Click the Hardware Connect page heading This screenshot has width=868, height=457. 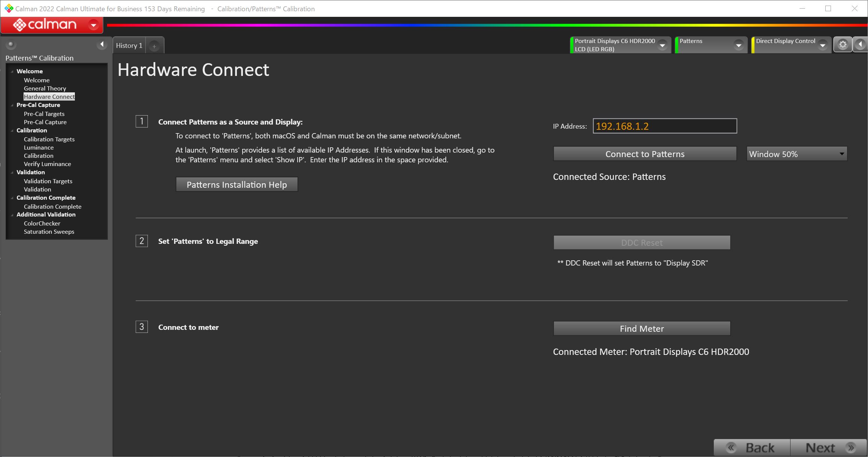193,70
